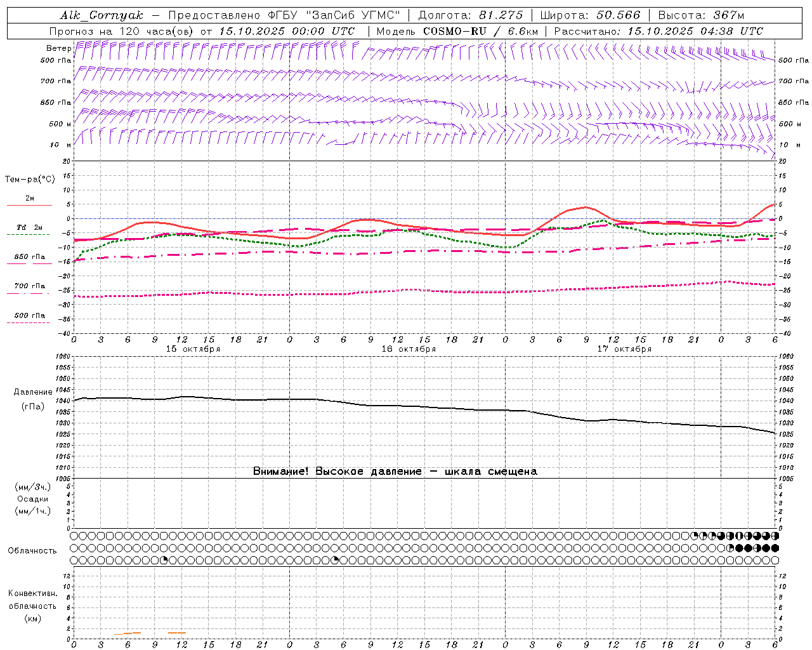The height and width of the screenshot is (650, 812).
Task: Select the "Широта: 50.566" header field
Action: 590,15
